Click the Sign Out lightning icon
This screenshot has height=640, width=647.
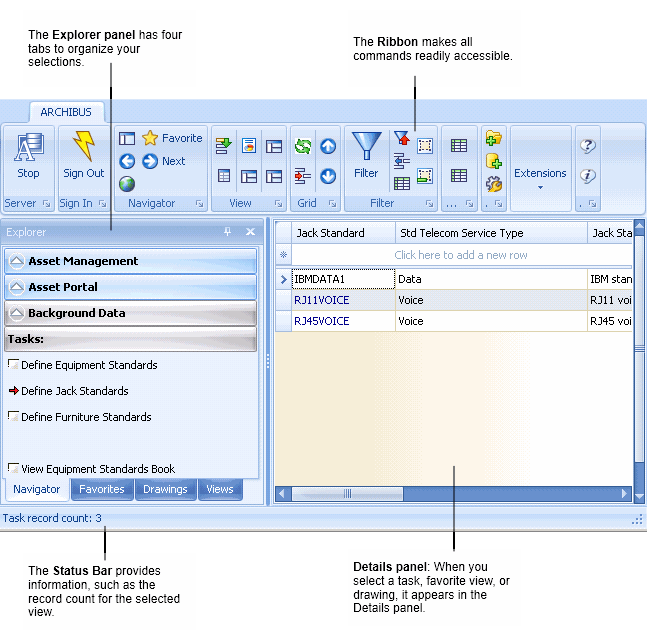coord(83,148)
